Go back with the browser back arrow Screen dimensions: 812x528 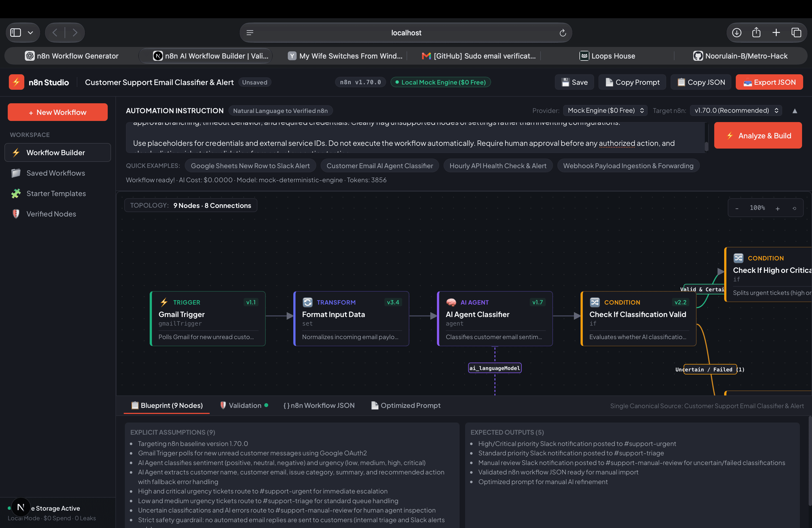pyautogui.click(x=55, y=33)
